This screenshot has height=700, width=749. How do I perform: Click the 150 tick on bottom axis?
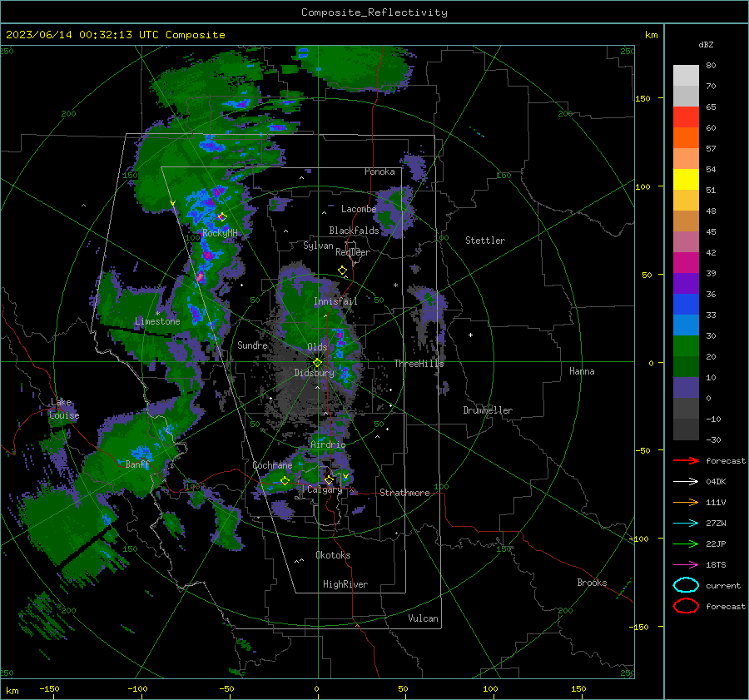coord(578,688)
